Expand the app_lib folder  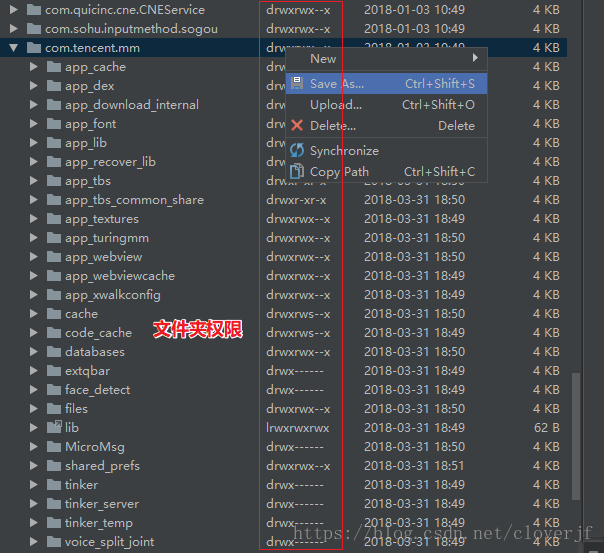point(34,142)
